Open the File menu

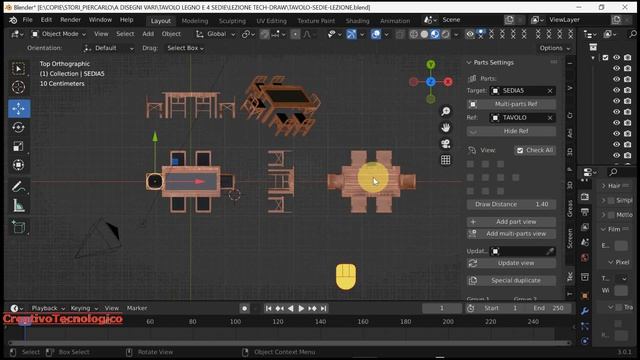click(27, 20)
